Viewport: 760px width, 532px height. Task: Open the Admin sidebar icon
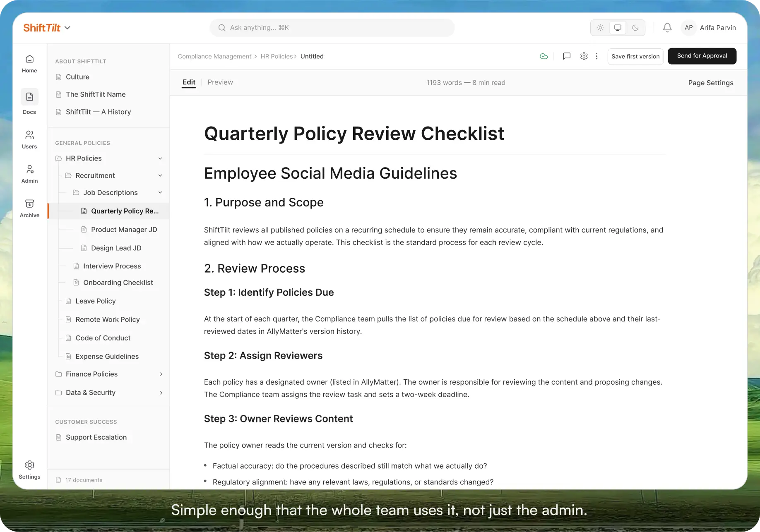point(29,169)
